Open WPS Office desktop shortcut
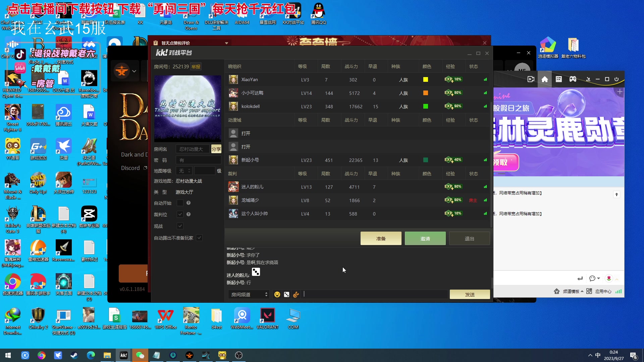644x362 pixels. (166, 318)
